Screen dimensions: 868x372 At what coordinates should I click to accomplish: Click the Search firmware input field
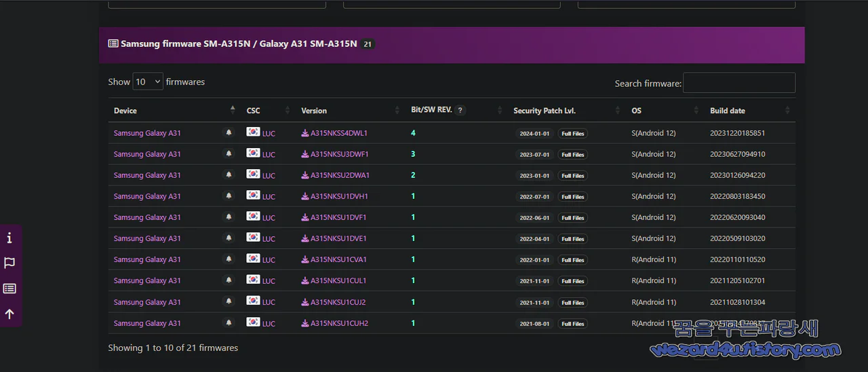click(739, 83)
